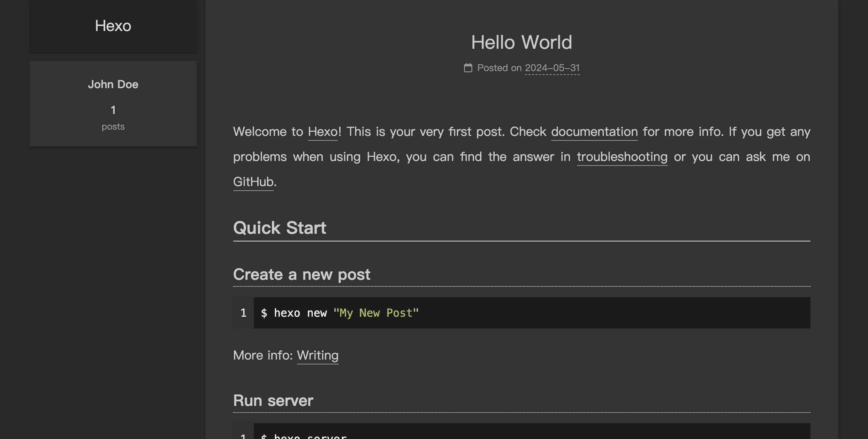The width and height of the screenshot is (868, 439).
Task: Click the "$ hexo new" command text
Action: (x=294, y=313)
